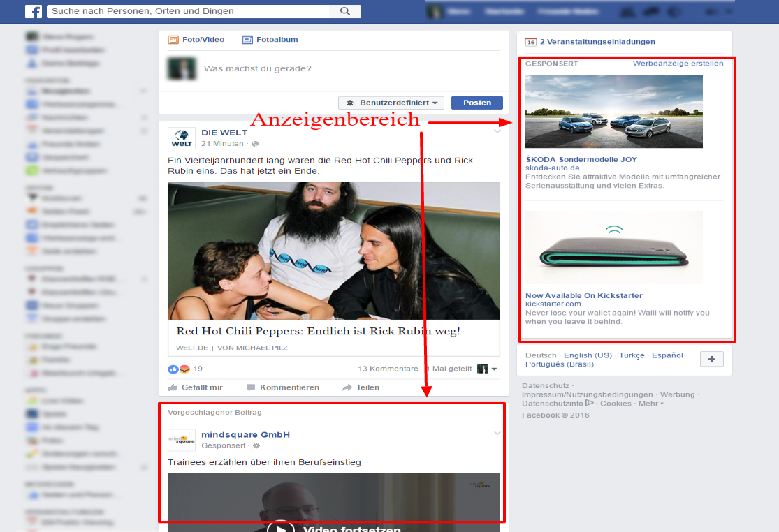Image resolution: width=779 pixels, height=532 pixels.
Task: Open 'Now Available On Kickstarter' ad title
Action: click(584, 295)
